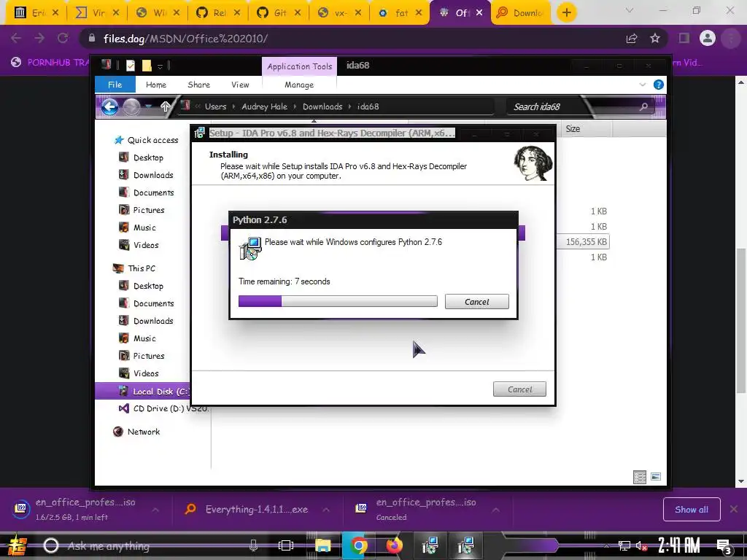Open Explorer help via question mark icon
The height and width of the screenshot is (560, 747).
(x=659, y=85)
